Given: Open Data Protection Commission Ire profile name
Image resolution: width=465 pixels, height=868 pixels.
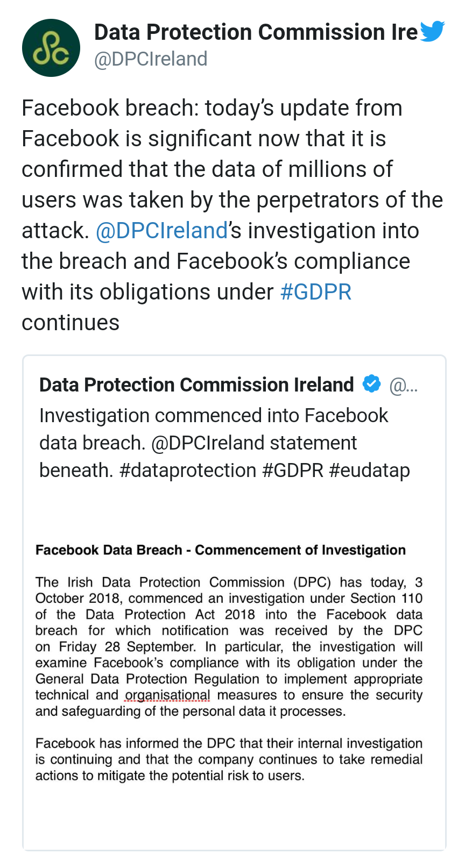Looking at the screenshot, I should (256, 32).
